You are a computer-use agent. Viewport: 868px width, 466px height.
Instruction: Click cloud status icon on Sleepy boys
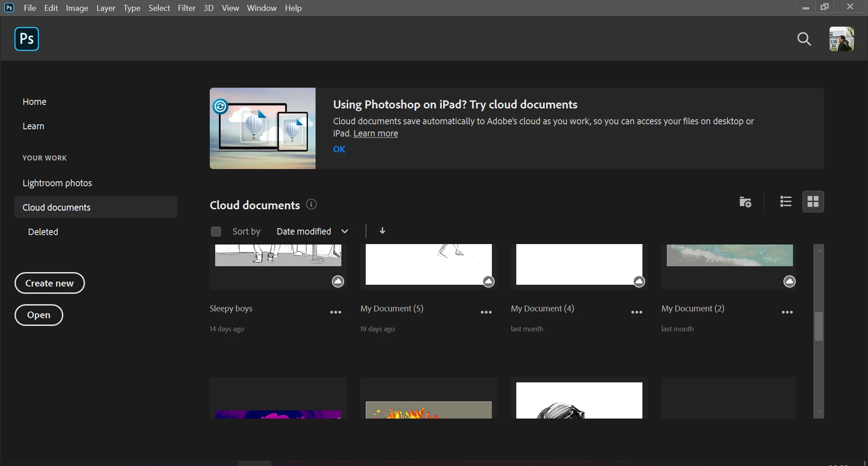[338, 282]
